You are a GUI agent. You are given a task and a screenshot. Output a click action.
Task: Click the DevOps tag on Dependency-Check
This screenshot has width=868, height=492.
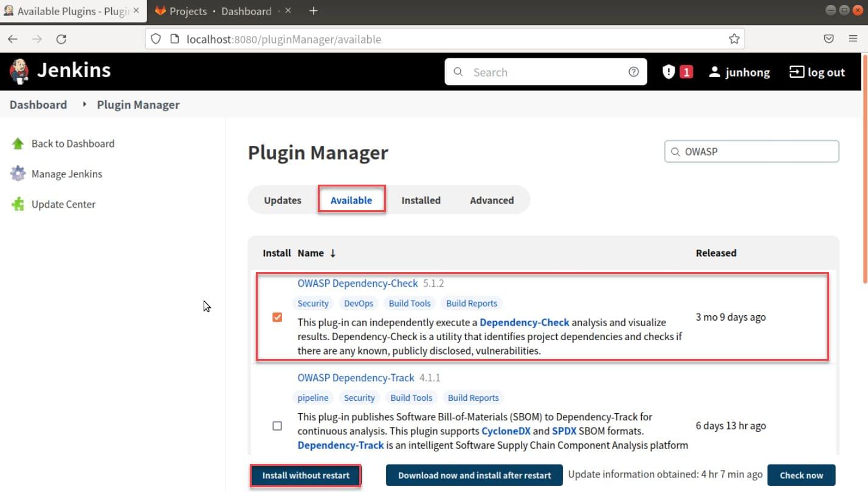tap(359, 303)
